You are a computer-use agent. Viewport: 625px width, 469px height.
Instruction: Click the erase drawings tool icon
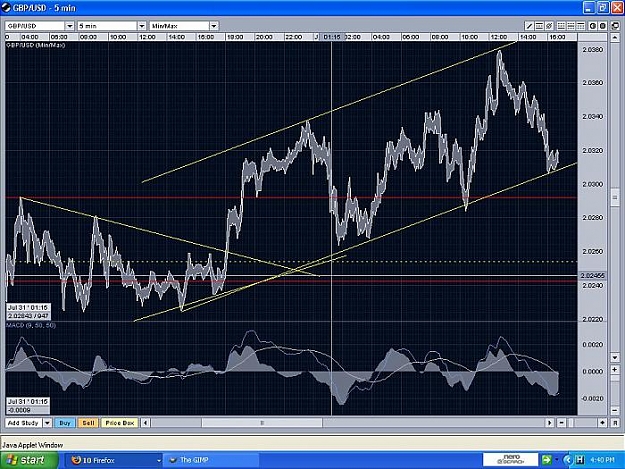tap(549, 26)
